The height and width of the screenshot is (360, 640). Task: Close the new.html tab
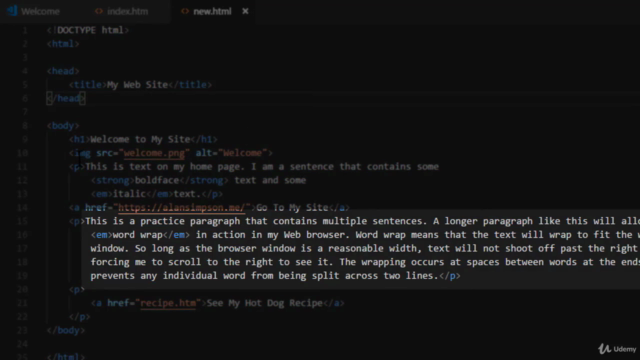click(245, 11)
